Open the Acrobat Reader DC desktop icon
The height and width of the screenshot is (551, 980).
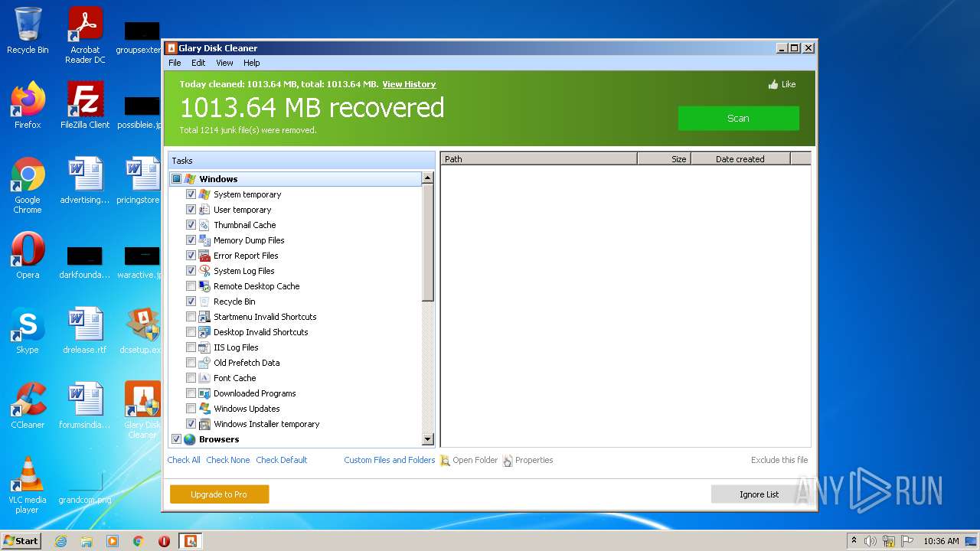(85, 35)
